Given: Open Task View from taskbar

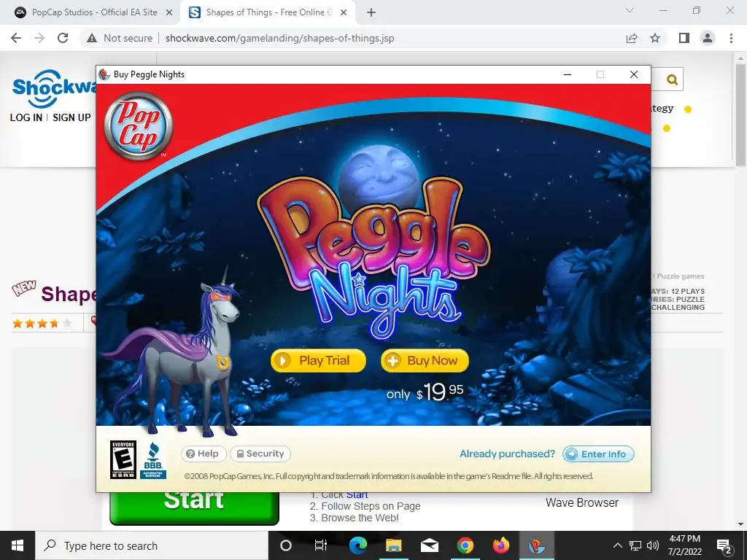Looking at the screenshot, I should coord(321,545).
